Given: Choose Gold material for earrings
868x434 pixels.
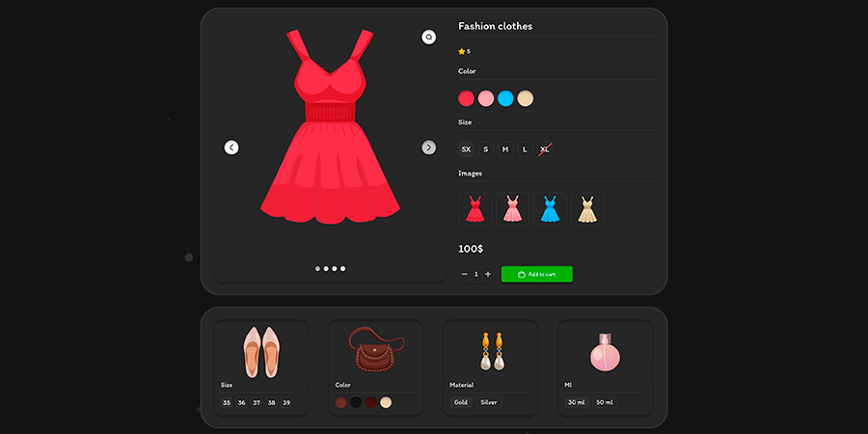Looking at the screenshot, I should click(461, 402).
